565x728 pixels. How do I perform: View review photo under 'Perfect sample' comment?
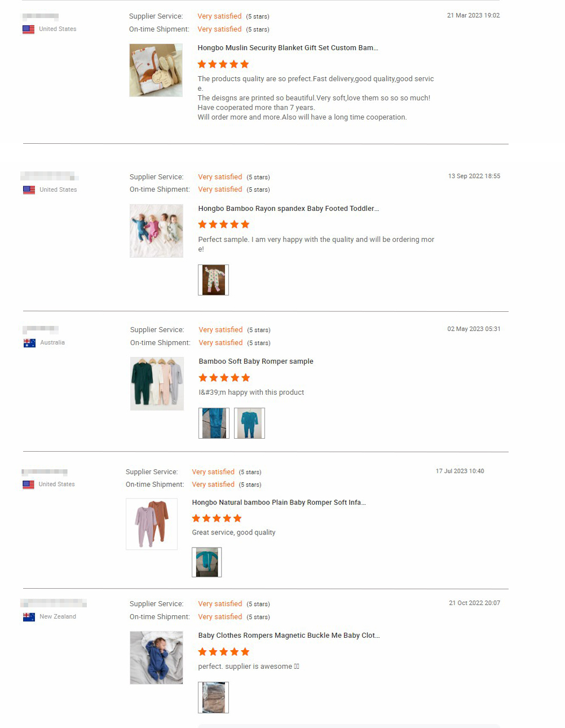213,280
